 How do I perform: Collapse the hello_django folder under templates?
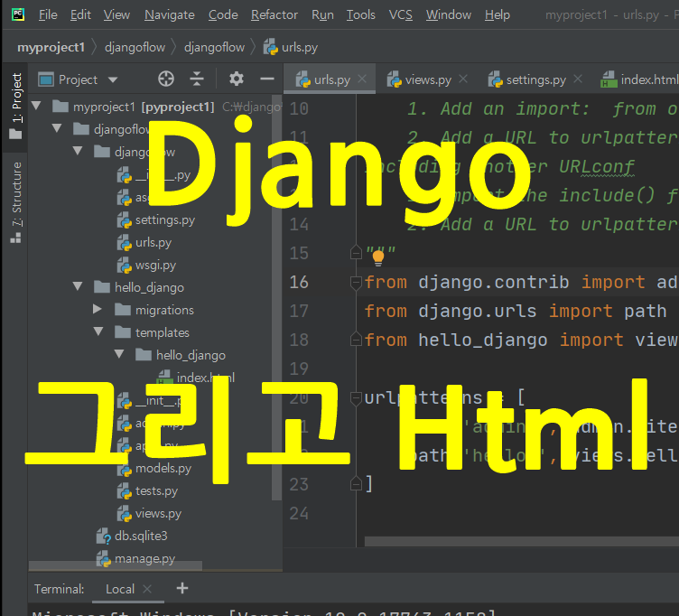click(119, 354)
